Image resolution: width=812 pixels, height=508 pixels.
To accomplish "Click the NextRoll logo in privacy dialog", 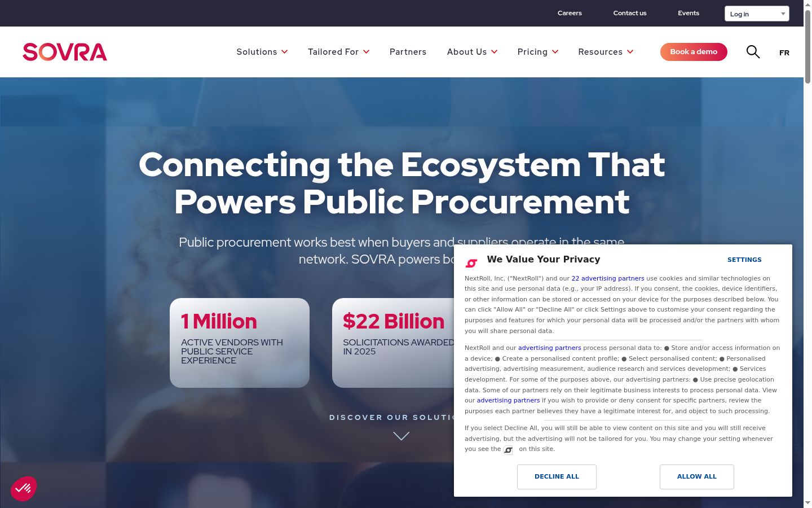I will [471, 263].
